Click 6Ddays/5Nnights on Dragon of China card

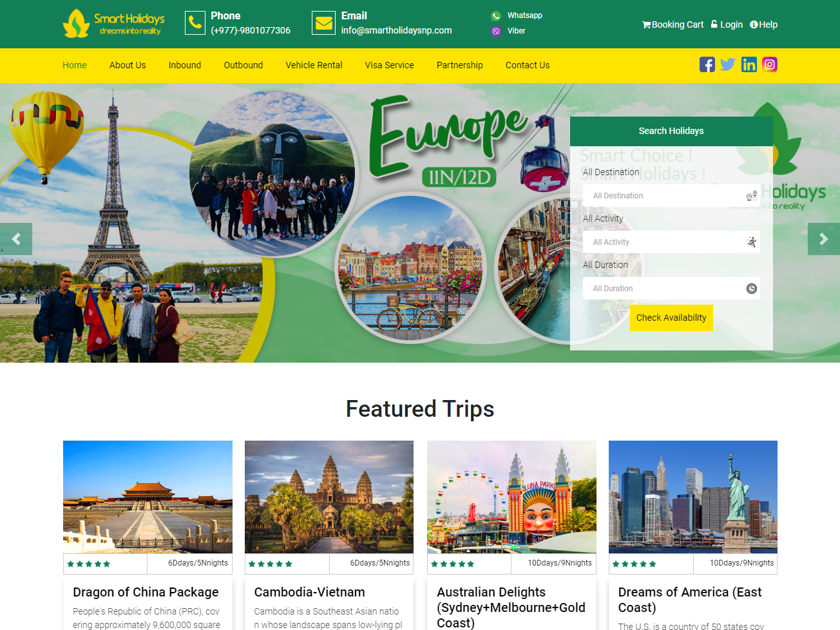click(198, 563)
